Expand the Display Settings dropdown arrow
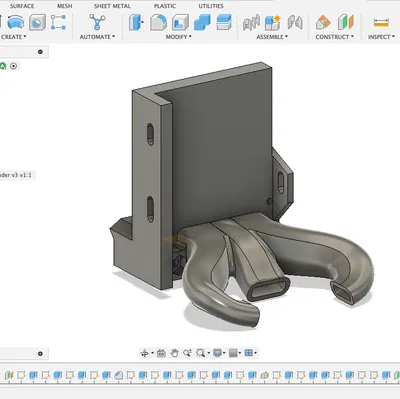 [x=224, y=353]
